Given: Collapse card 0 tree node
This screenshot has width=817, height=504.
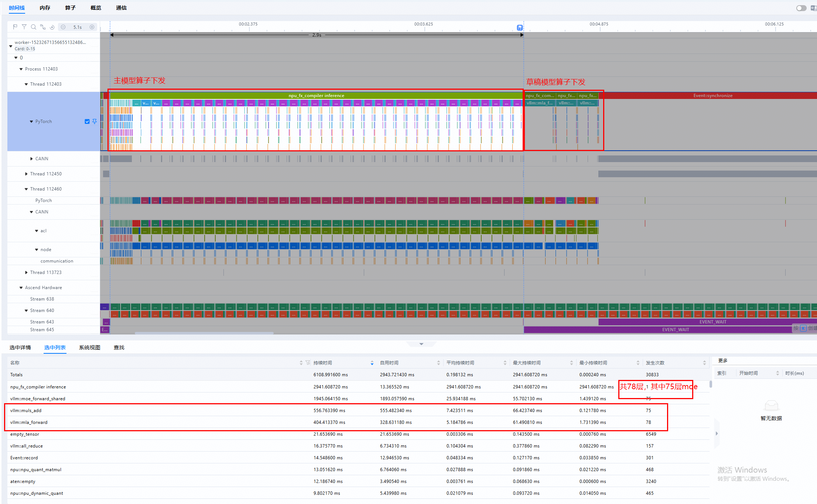Looking at the screenshot, I should point(16,58).
